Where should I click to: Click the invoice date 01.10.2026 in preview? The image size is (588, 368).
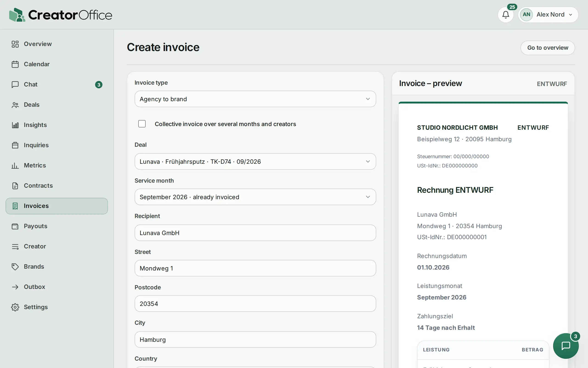tap(433, 267)
